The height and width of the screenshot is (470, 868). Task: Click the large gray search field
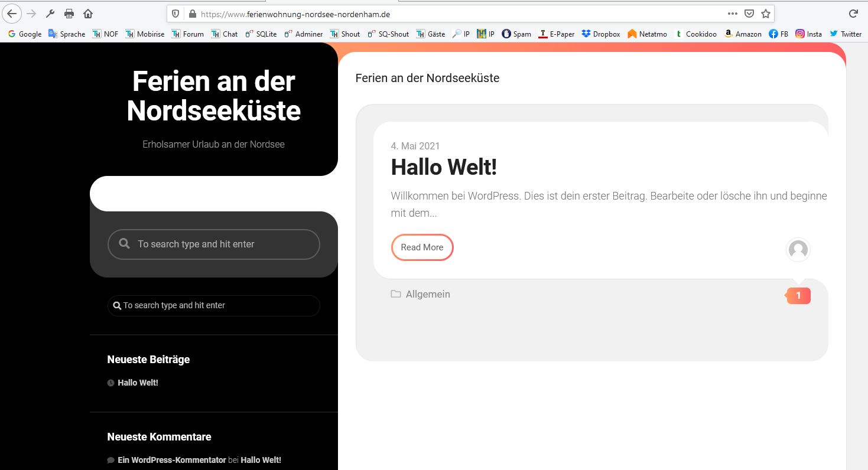(x=213, y=244)
